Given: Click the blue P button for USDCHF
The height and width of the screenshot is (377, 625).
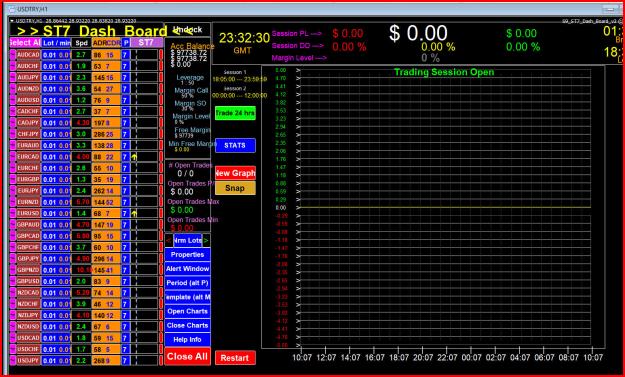Looking at the screenshot, I should [x=126, y=350].
